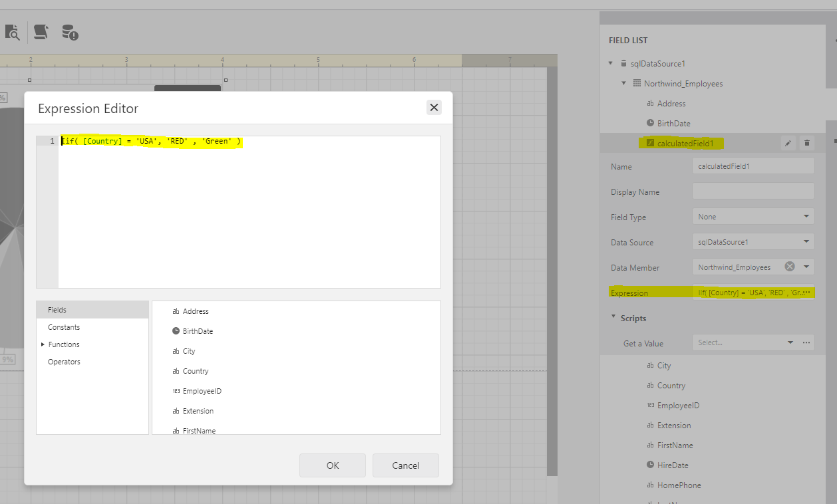Select Operators category in Expression Editor

[x=92, y=362]
